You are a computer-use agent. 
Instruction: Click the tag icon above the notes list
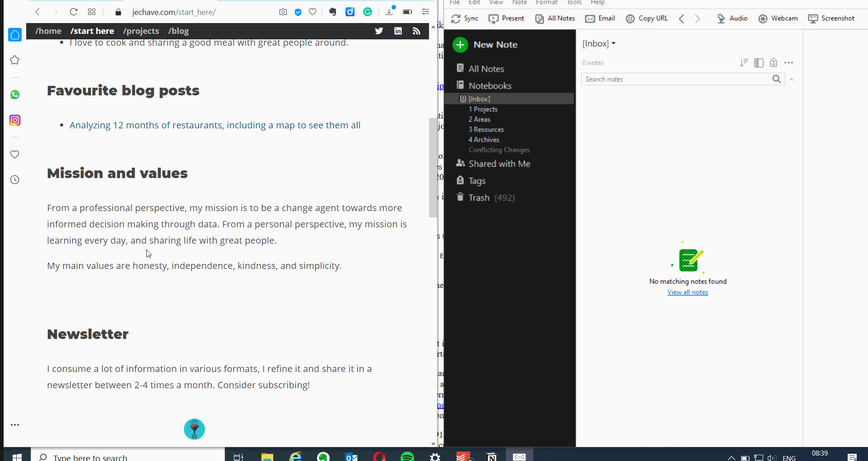coord(773,63)
